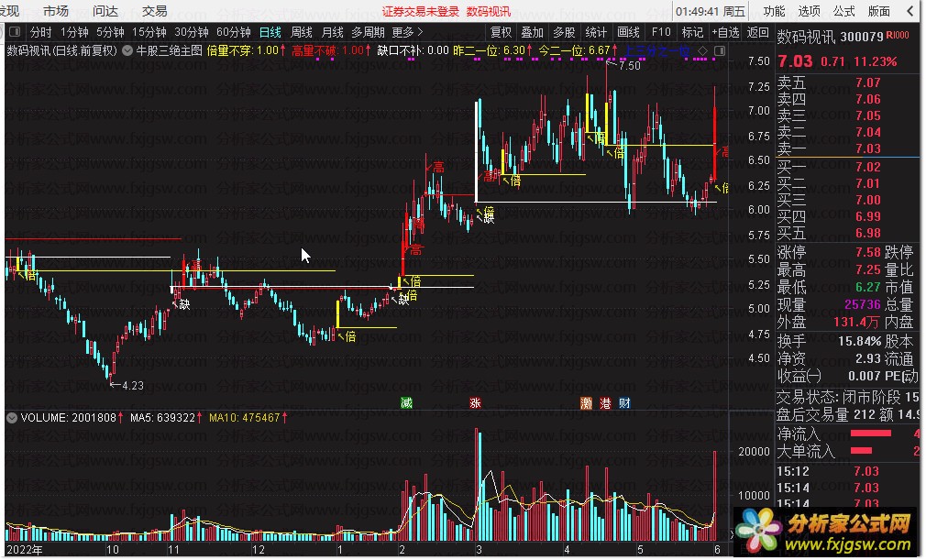Open the indicator dropdown before 牛股三绝主图
This screenshot has height=560, width=926.
[127, 50]
